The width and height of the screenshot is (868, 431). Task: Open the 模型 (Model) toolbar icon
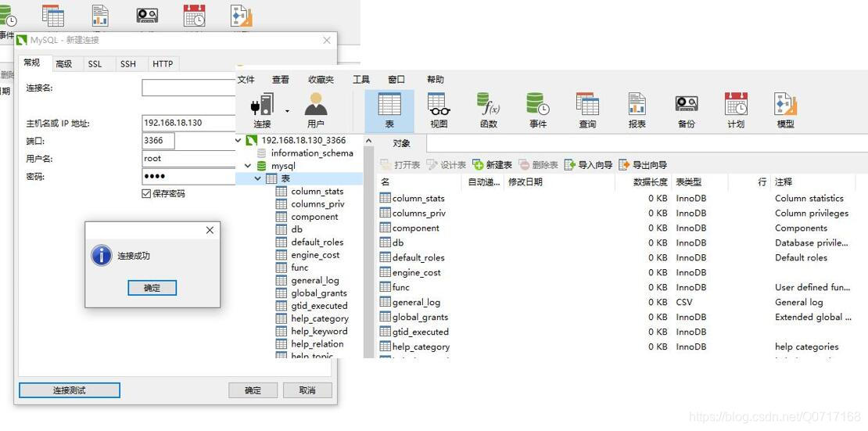(x=786, y=111)
